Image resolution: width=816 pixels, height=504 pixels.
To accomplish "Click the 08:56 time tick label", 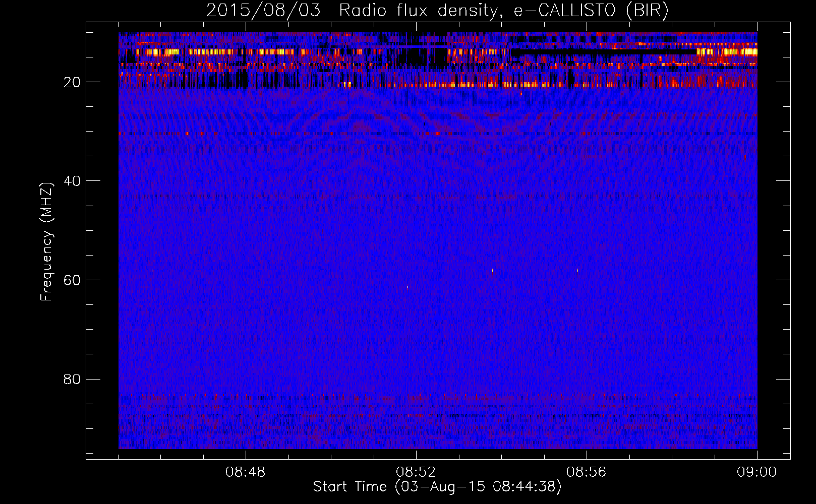I will click(x=587, y=472).
